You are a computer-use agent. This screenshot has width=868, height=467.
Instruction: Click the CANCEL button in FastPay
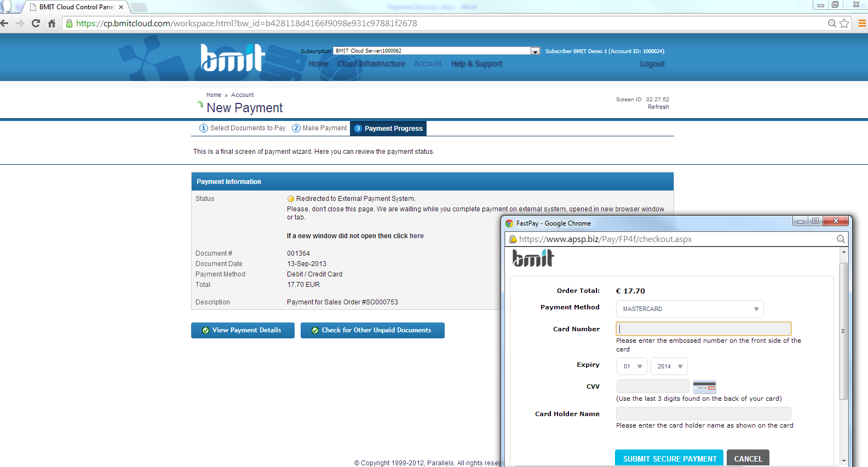coord(748,458)
